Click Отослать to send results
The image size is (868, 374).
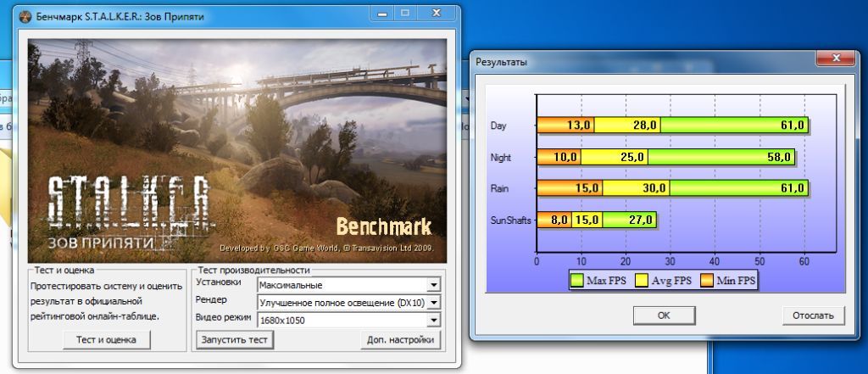click(x=813, y=315)
